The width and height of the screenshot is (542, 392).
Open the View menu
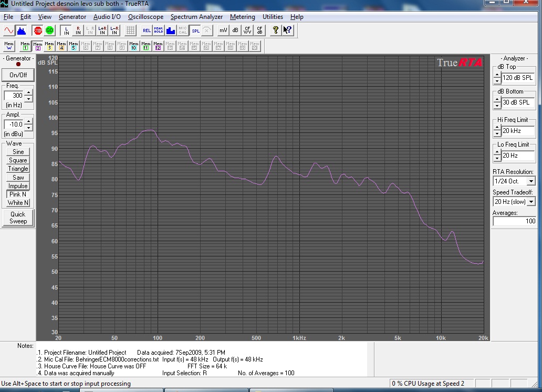pyautogui.click(x=45, y=17)
